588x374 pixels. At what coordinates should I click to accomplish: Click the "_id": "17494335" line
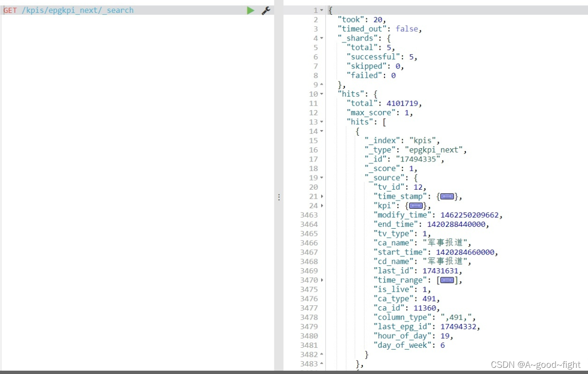tap(405, 159)
